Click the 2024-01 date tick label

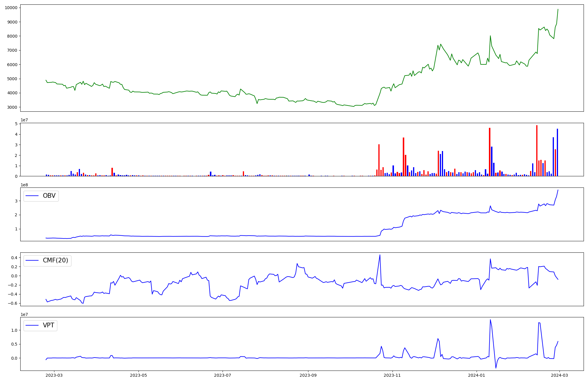coord(477,375)
